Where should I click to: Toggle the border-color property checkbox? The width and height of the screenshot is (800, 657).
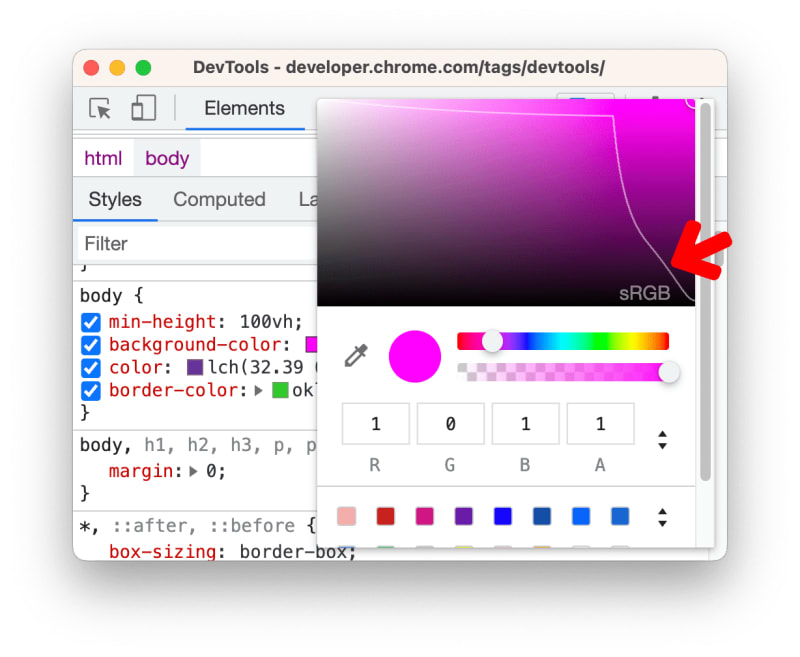[x=91, y=390]
